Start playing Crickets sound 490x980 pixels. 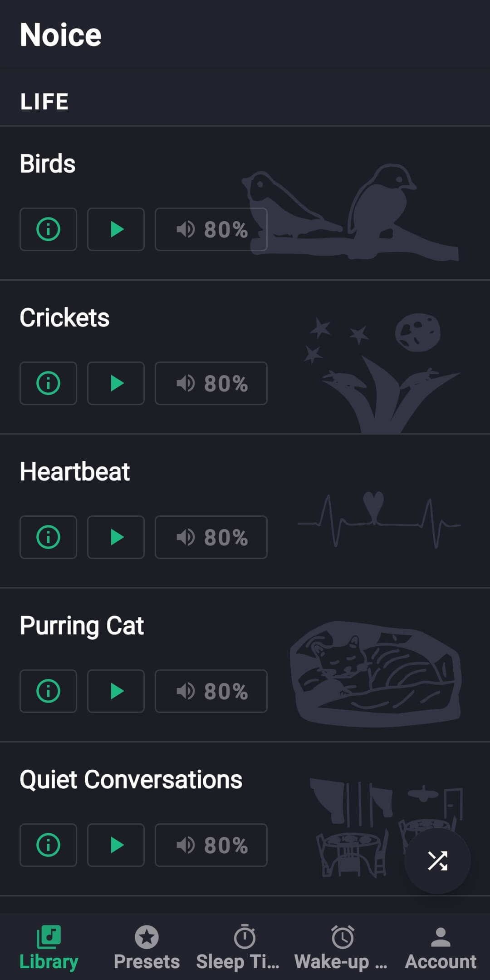[x=116, y=383]
